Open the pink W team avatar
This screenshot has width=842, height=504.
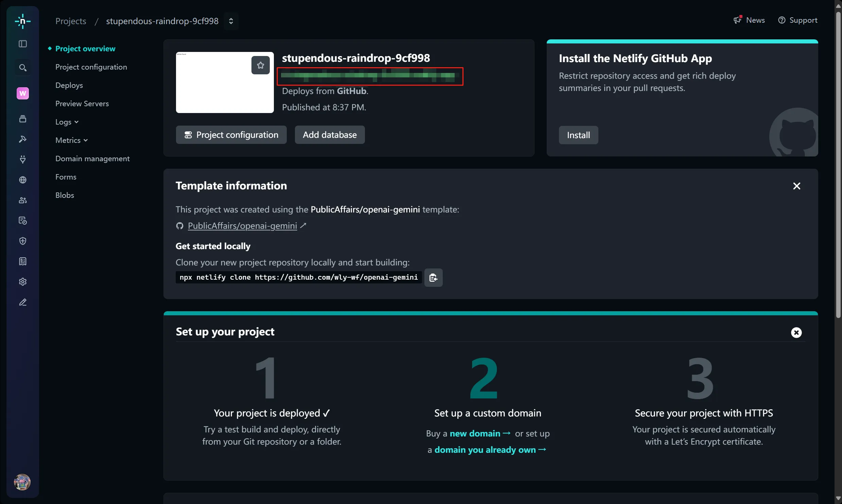[22, 93]
